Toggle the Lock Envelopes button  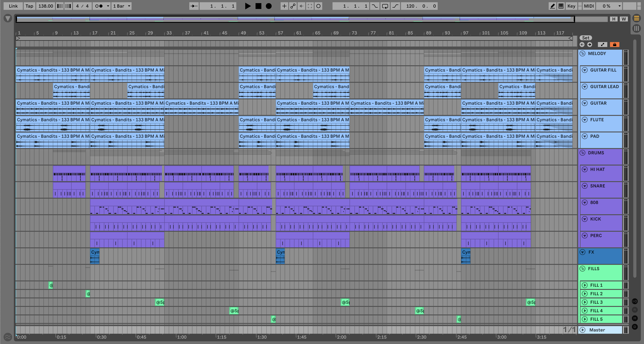tap(614, 45)
